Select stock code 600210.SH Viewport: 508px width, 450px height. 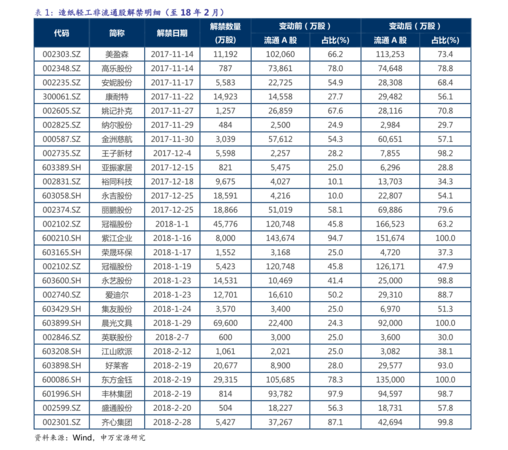(x=62, y=238)
